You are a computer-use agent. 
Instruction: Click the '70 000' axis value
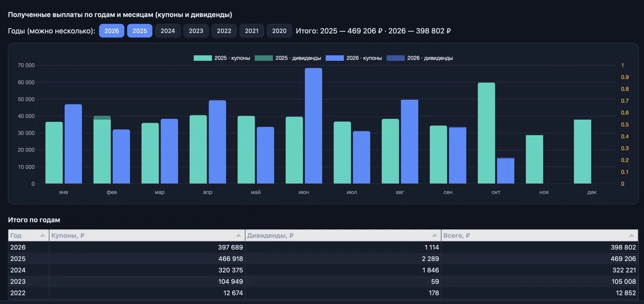(x=26, y=65)
